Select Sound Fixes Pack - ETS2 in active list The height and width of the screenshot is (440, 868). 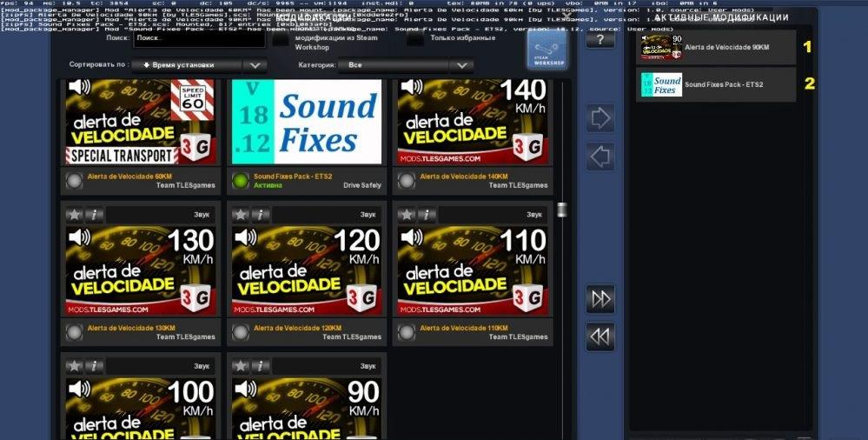pos(715,85)
